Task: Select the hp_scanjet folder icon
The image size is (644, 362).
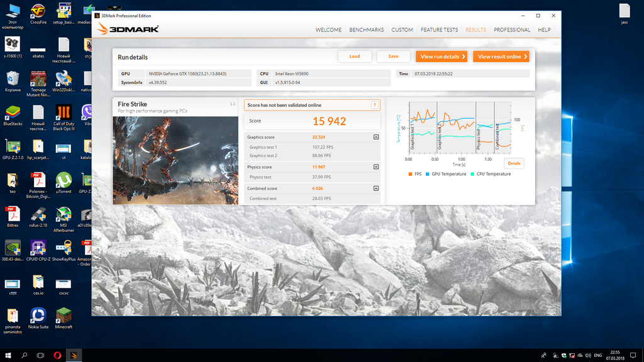Action: point(38,150)
